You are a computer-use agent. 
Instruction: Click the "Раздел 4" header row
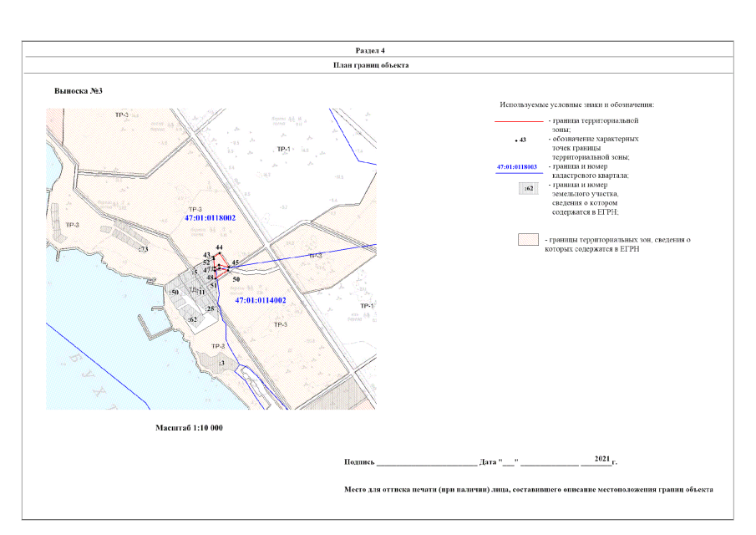378,50
